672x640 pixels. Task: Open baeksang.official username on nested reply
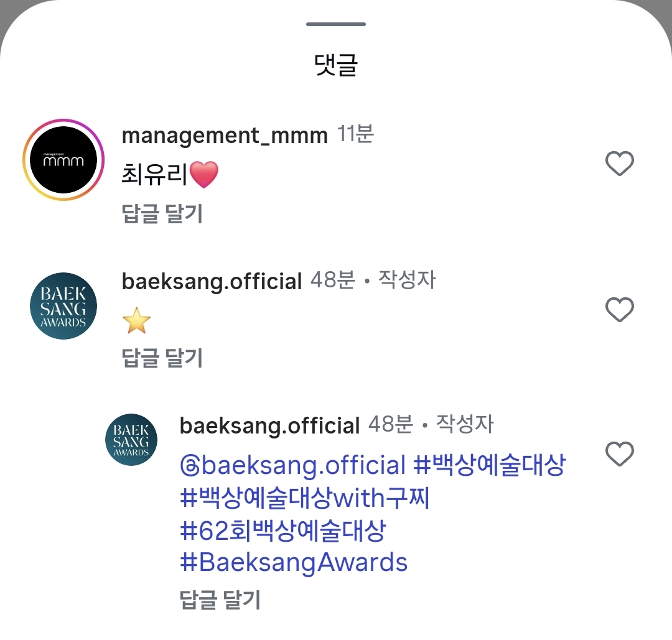[269, 426]
